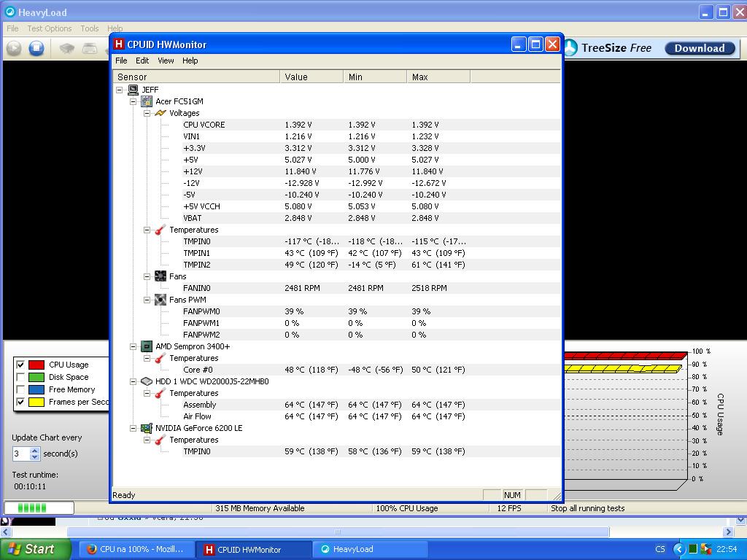
Task: Click the TreeSize Free Download button
Action: [699, 48]
